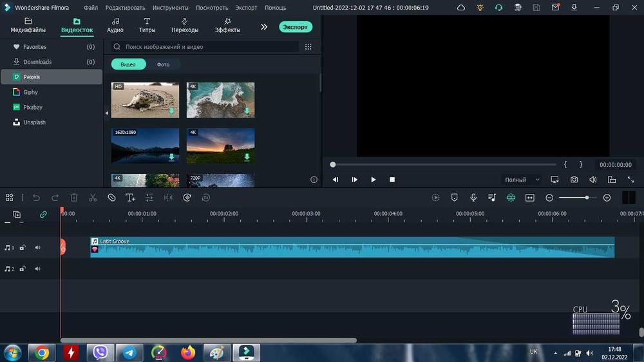Click the cloud icon in title bar
This screenshot has width=644, height=362.
(x=461, y=7)
